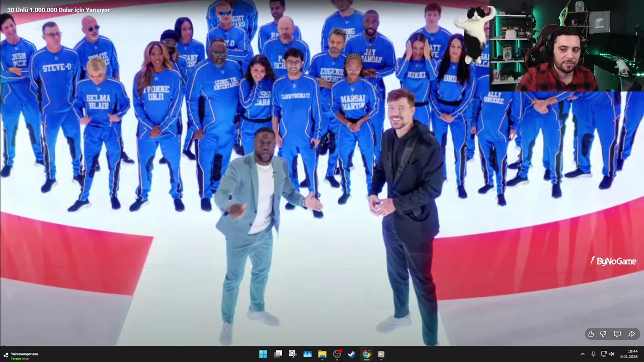
Task: Dislike the video with thumbs down
Action: tap(603, 334)
